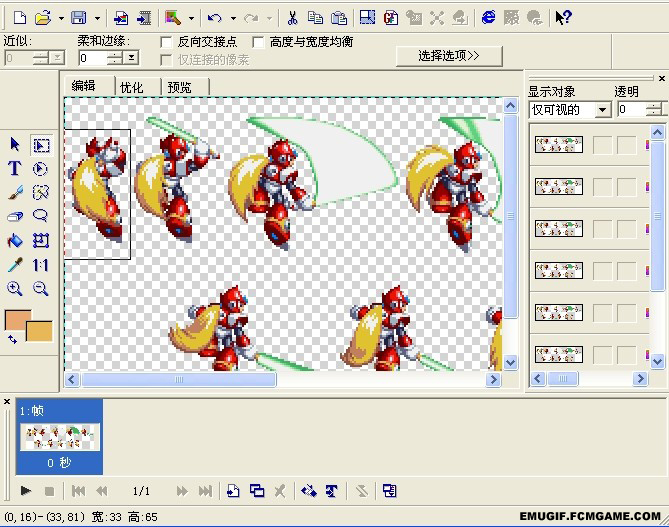669x527 pixels.
Task: Go to the first frame
Action: click(x=79, y=492)
